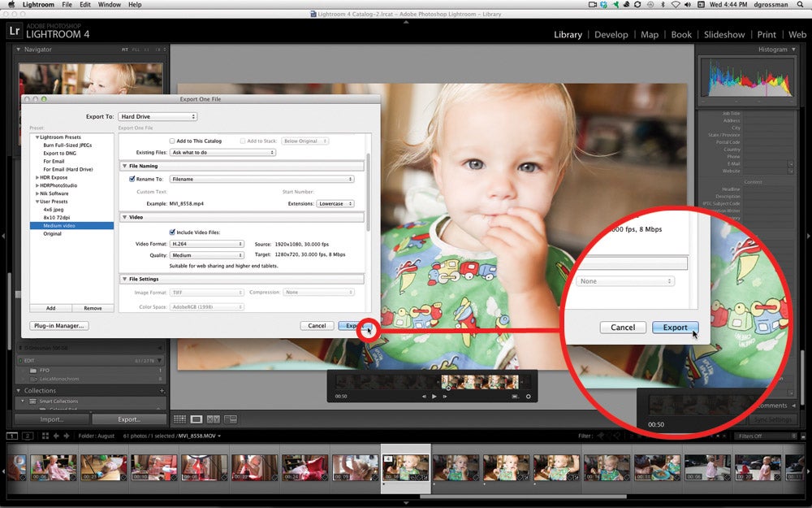Expand the HDR Expose preset group

click(x=37, y=177)
